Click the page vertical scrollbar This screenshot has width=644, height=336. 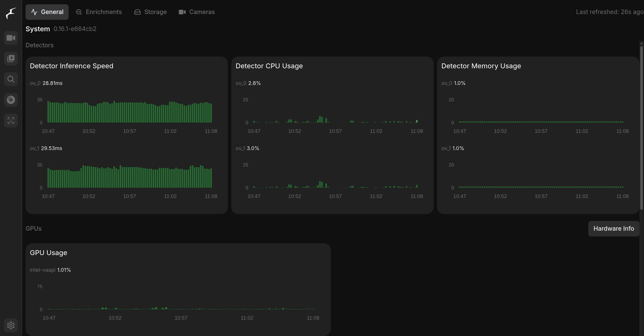pyautogui.click(x=641, y=128)
